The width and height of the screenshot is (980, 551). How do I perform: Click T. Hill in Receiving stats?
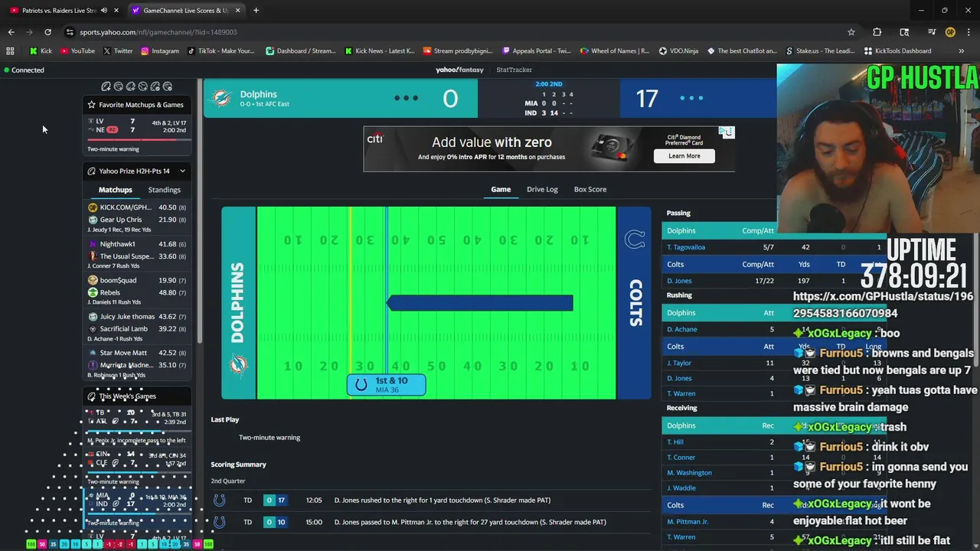coord(675,442)
